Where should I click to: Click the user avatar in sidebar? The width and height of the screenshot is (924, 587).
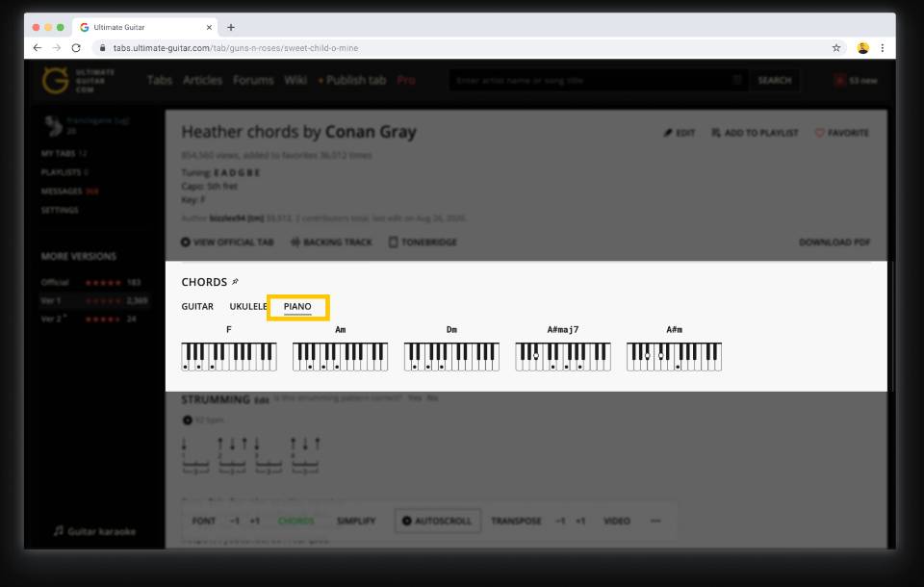[54, 125]
